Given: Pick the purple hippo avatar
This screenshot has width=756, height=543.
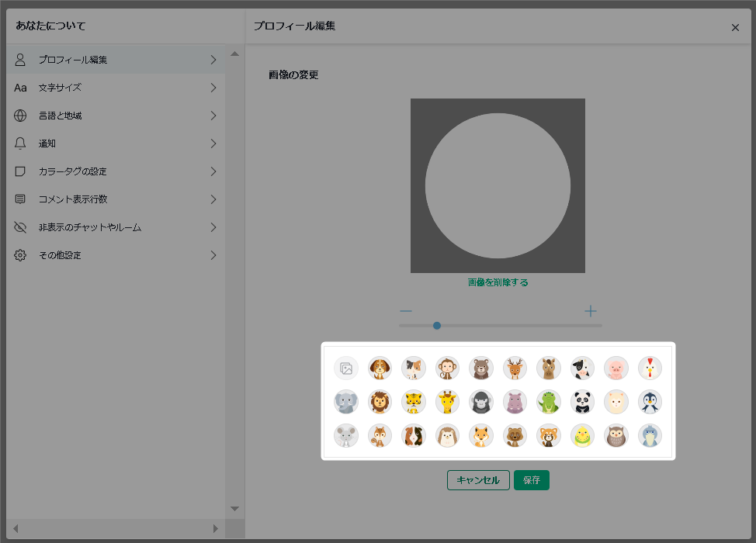Looking at the screenshot, I should (x=515, y=403).
